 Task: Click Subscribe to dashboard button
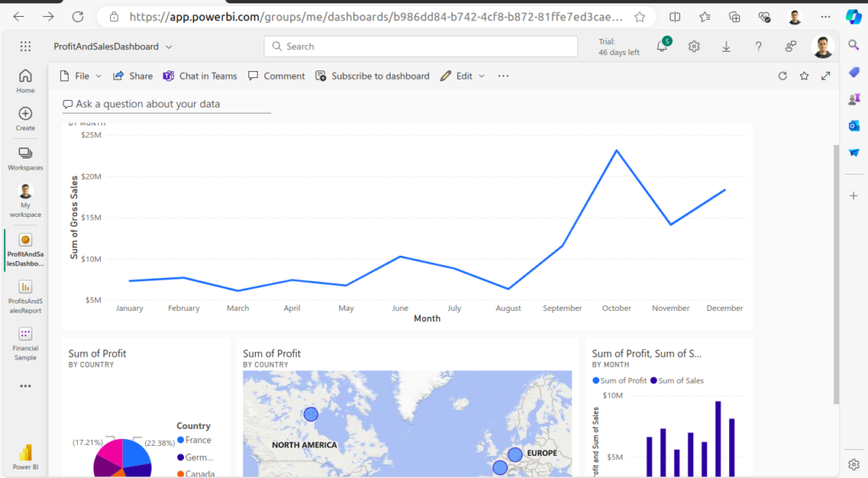point(372,76)
